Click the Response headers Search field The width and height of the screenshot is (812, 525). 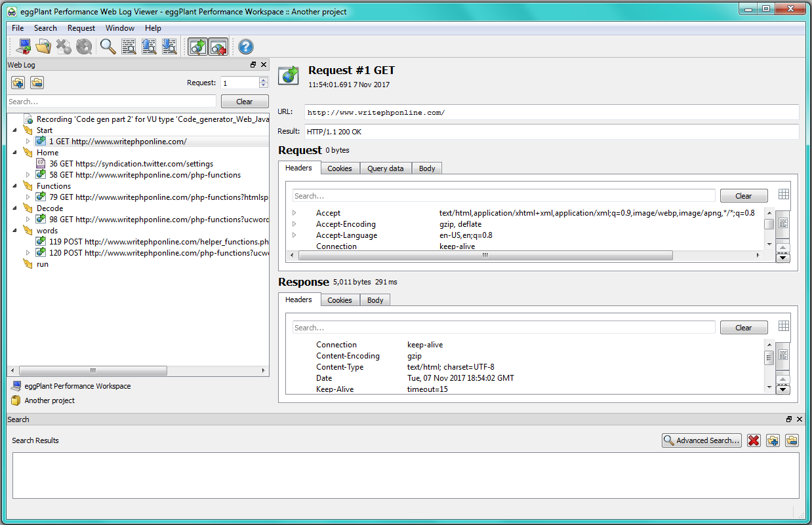503,328
